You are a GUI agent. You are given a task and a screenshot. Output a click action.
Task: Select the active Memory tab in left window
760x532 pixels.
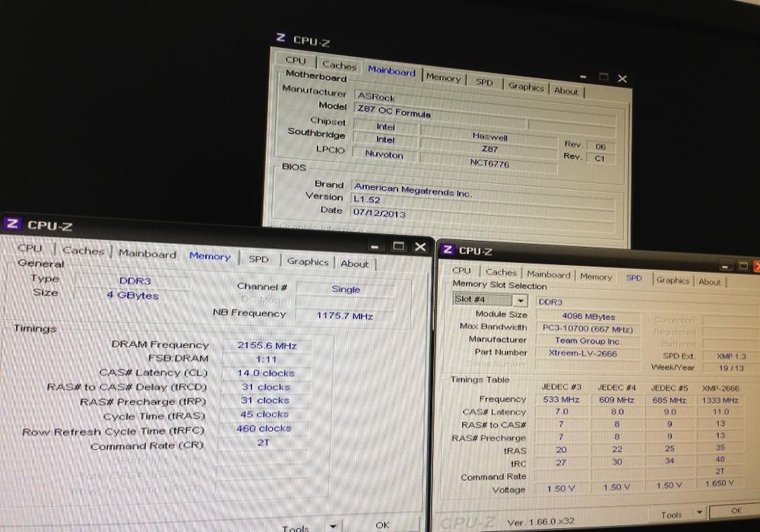[210, 256]
